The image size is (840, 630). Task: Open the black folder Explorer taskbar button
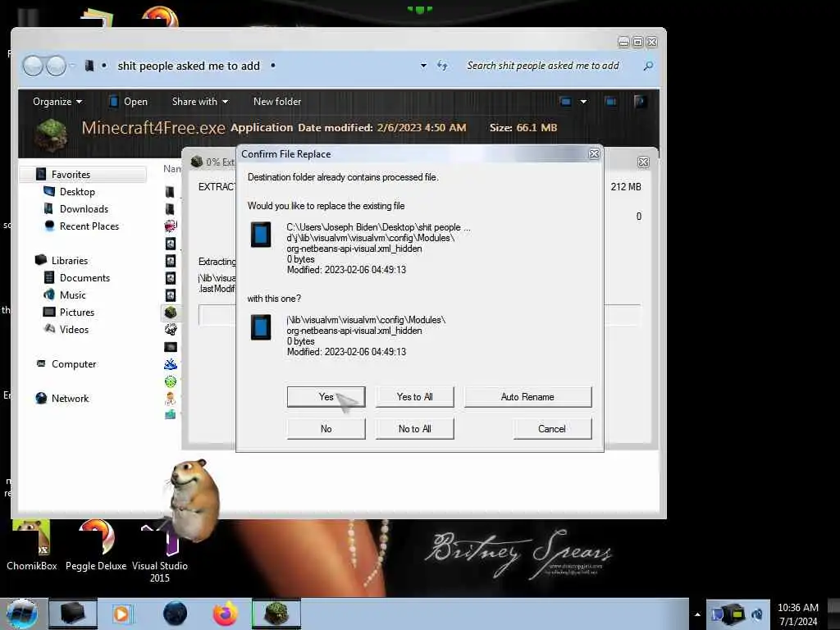coord(72,614)
